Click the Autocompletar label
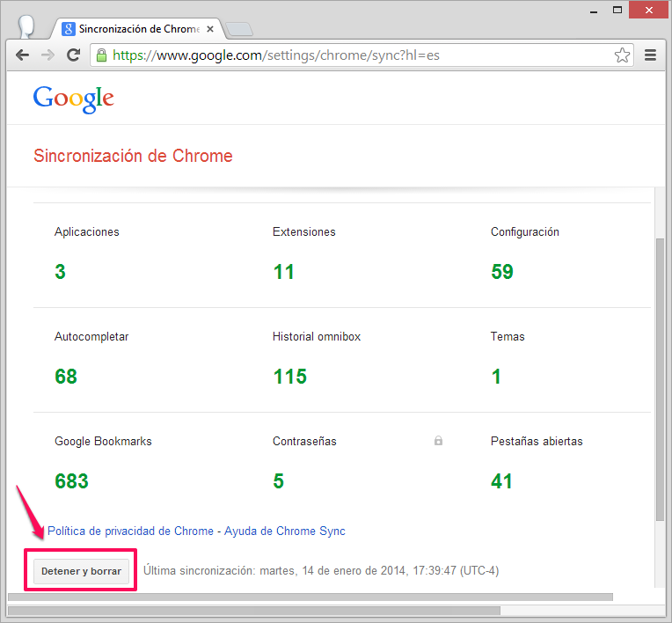Screen dimensions: 672x623 [x=91, y=337]
